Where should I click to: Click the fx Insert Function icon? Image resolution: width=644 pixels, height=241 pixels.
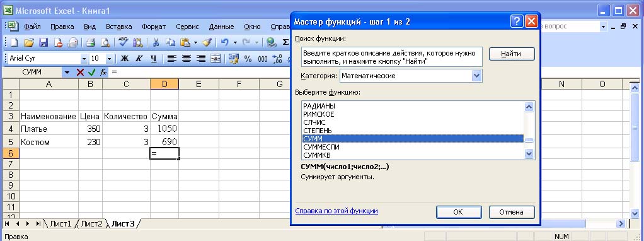click(x=103, y=73)
